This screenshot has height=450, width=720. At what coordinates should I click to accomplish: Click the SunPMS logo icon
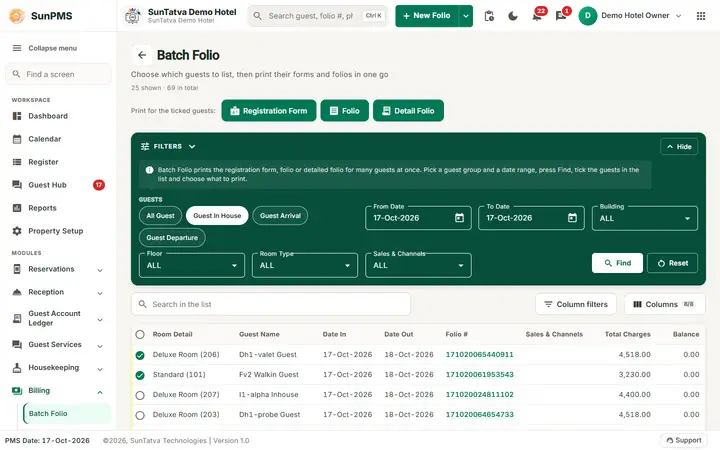(17, 16)
